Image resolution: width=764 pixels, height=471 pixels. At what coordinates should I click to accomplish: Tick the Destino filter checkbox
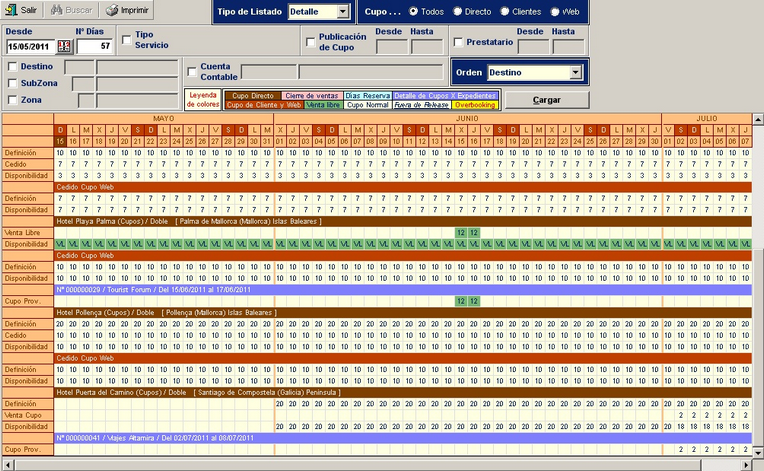click(x=13, y=66)
